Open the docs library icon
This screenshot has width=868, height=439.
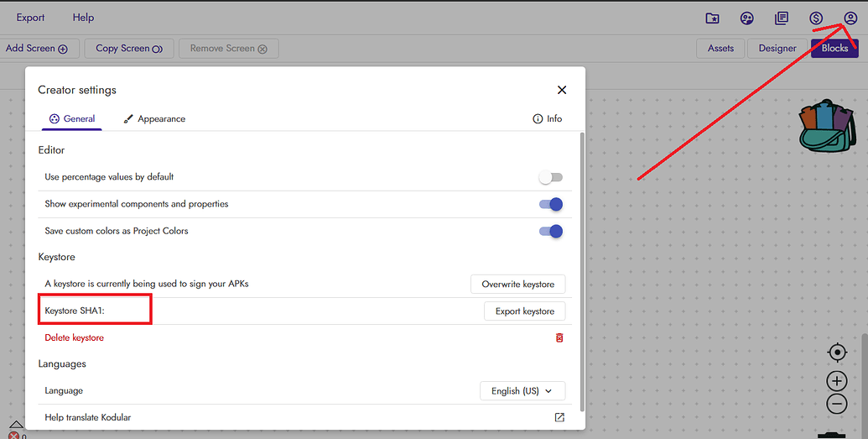tap(782, 18)
